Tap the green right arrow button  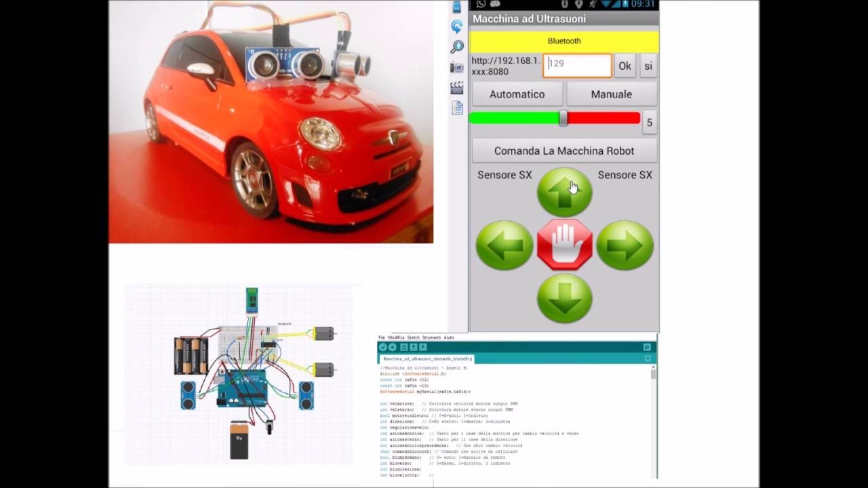click(625, 245)
